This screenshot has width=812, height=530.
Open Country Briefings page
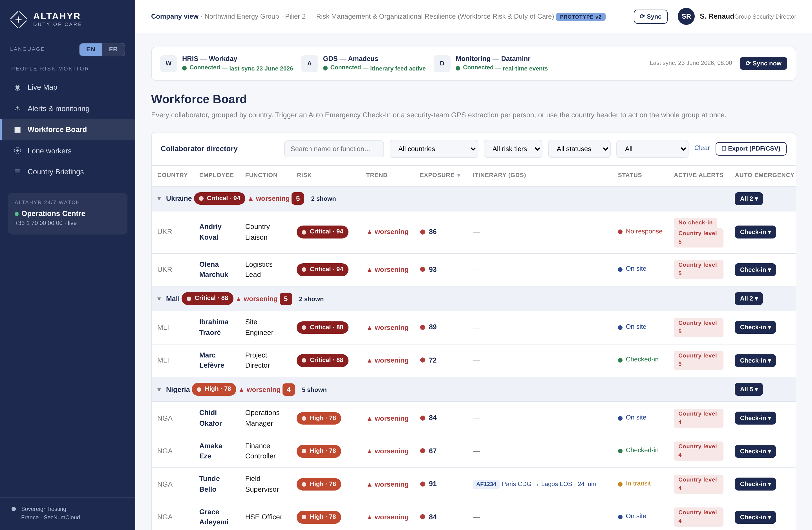tap(68, 172)
